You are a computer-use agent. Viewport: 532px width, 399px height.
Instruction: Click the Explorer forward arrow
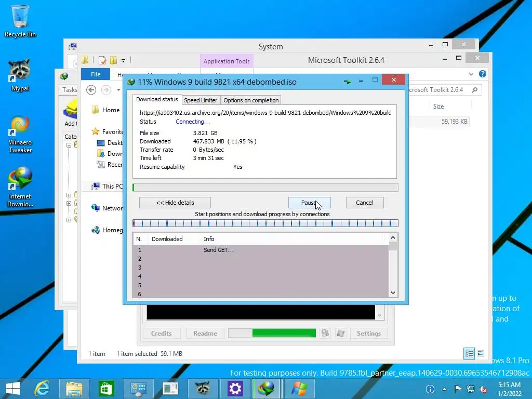(106, 90)
